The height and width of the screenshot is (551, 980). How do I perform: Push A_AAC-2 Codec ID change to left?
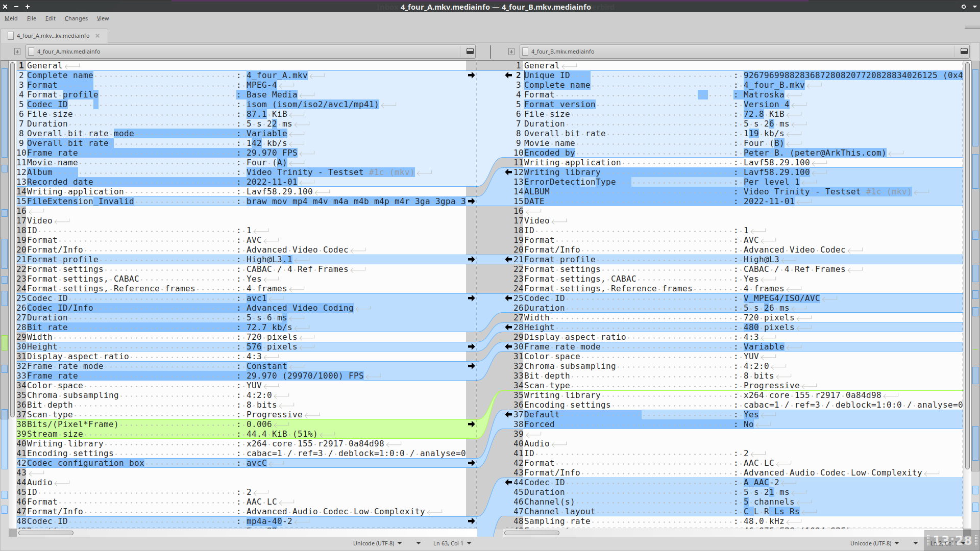(508, 483)
